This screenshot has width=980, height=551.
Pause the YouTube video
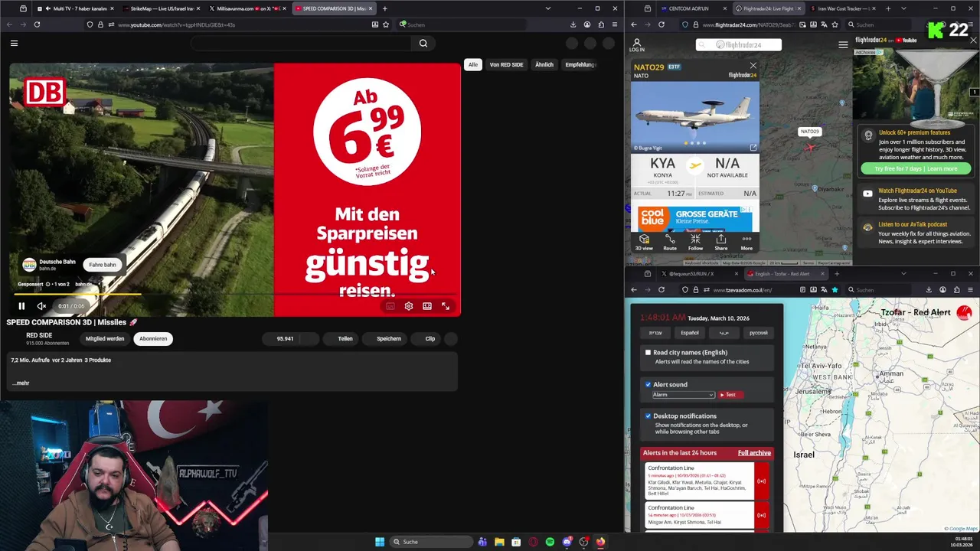pyautogui.click(x=21, y=306)
